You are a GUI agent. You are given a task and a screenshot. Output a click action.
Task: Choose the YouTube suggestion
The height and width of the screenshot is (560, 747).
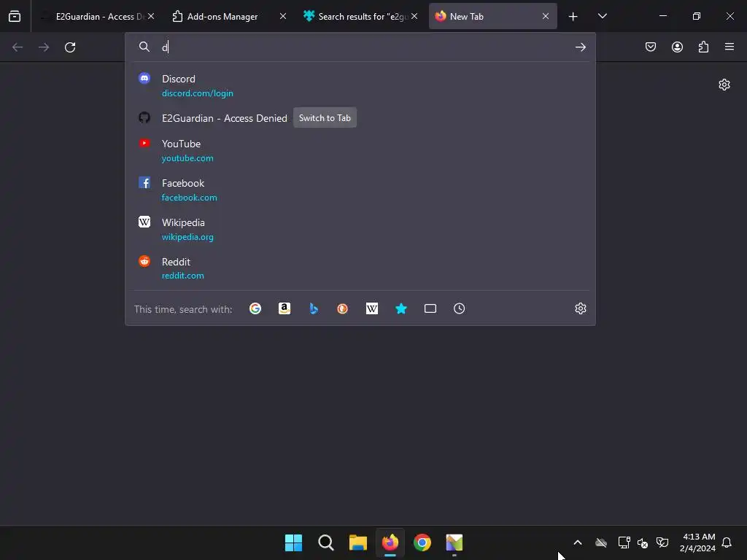click(360, 150)
